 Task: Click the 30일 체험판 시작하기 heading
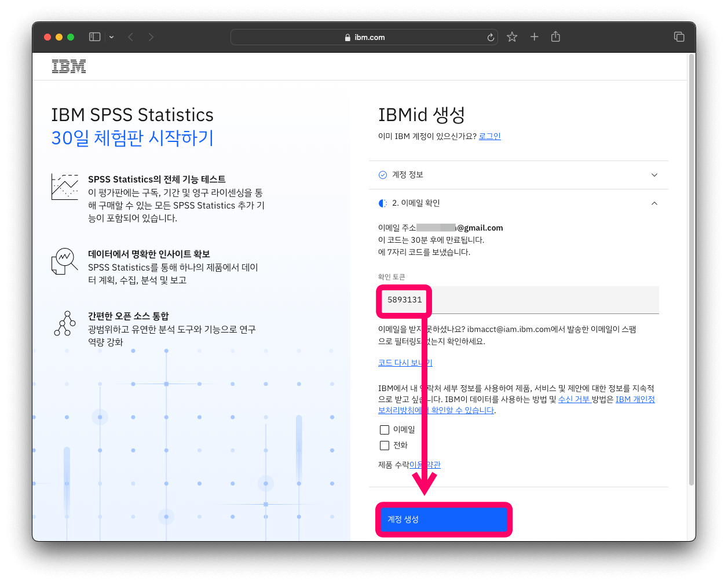click(133, 138)
